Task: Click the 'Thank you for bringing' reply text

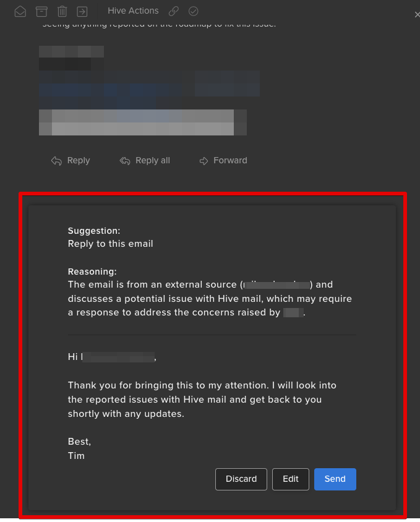Action: pos(202,400)
